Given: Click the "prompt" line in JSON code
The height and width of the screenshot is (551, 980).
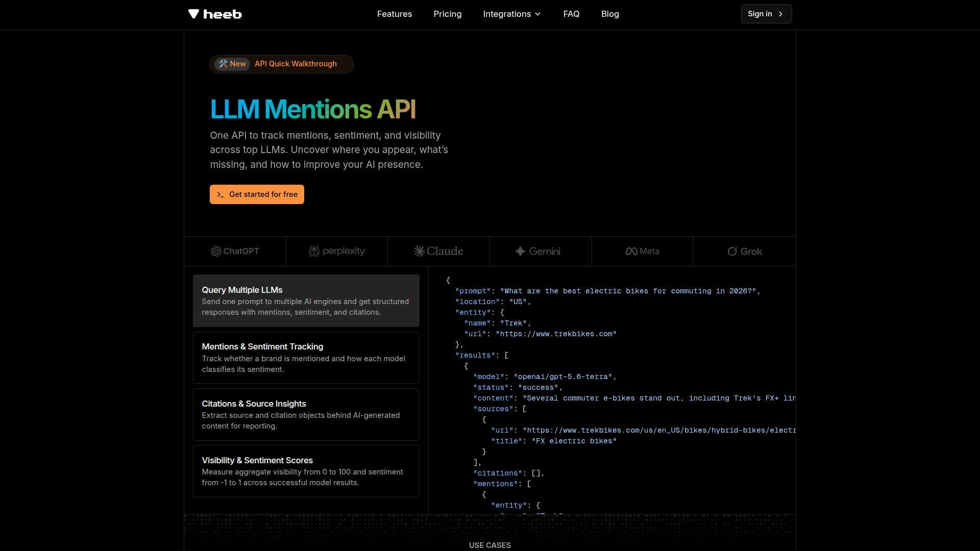Looking at the screenshot, I should (607, 291).
